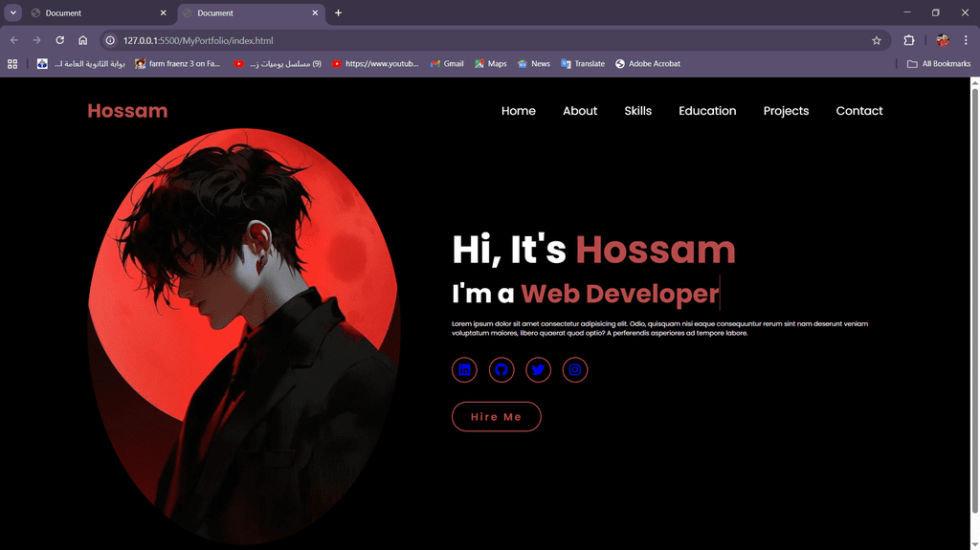Navigate to Skills section

coord(637,111)
